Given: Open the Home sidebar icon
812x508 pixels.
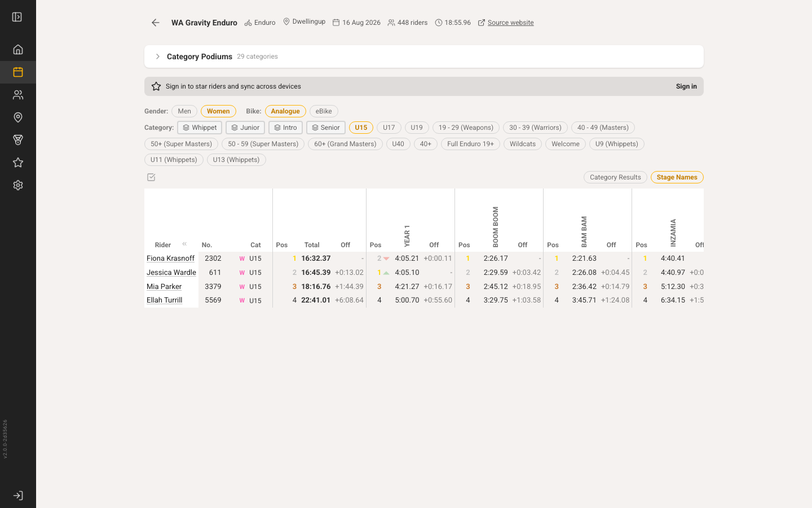Looking at the screenshot, I should 18,50.
